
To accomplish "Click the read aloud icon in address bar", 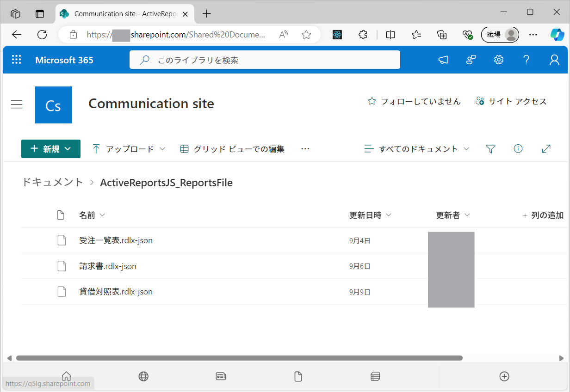I will click(284, 35).
